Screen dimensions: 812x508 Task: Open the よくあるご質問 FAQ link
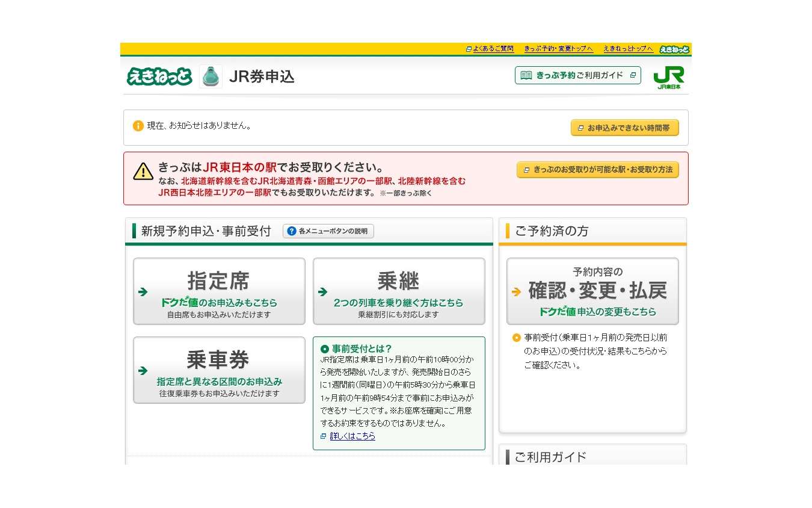(x=493, y=49)
